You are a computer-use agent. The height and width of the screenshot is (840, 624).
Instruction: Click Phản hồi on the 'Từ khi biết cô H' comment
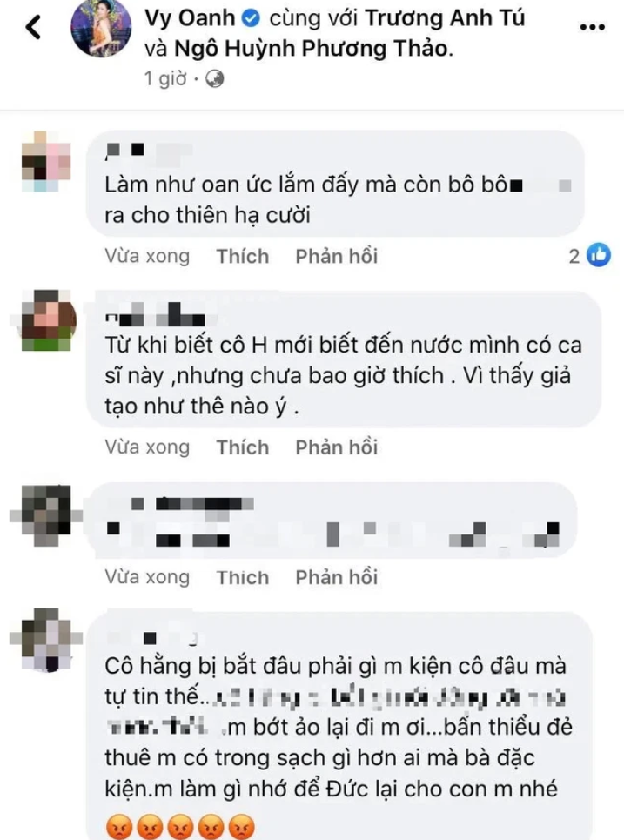point(337,447)
